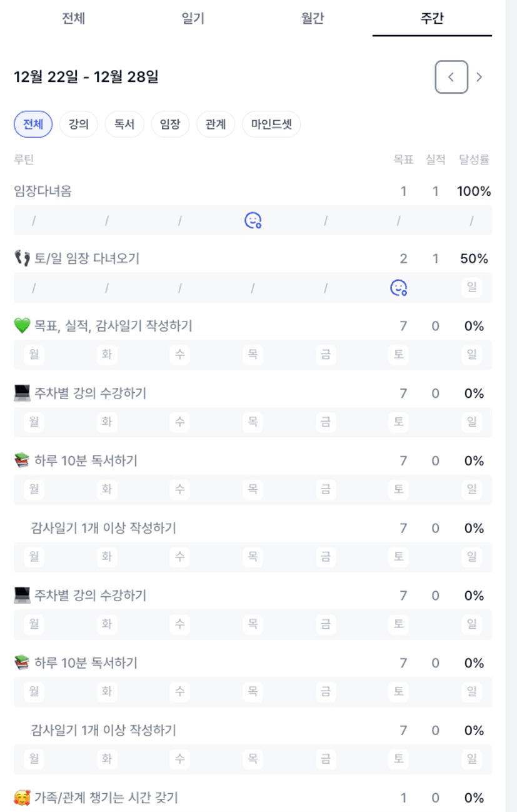
Task: Switch to the 월간 tab
Action: point(313,19)
